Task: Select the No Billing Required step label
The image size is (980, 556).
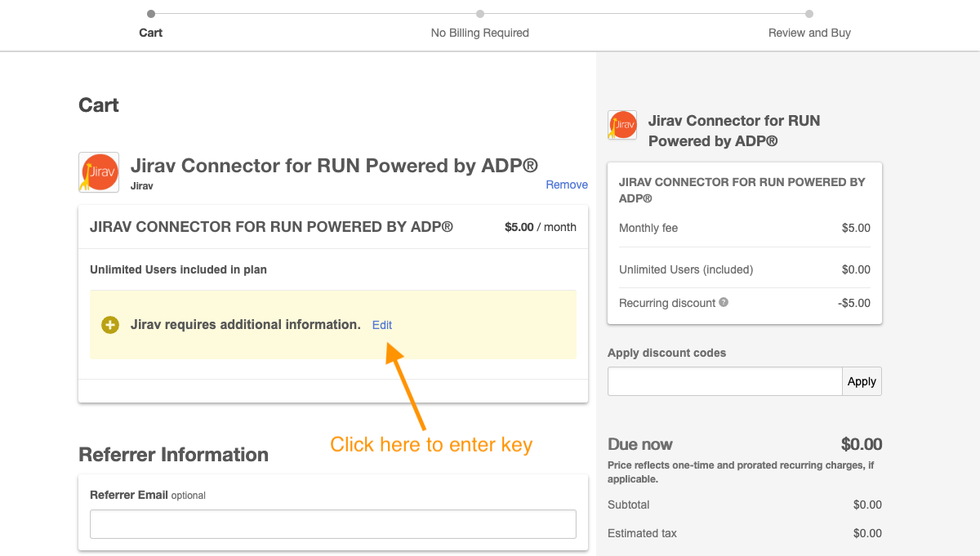Action: point(479,33)
